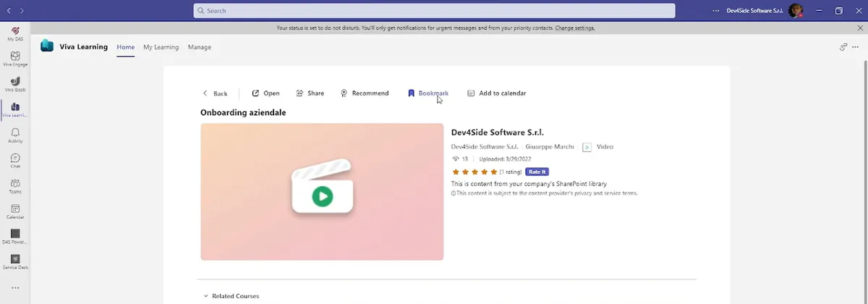Toggle the Bookmark for this course
This screenshot has height=304, width=868.
point(428,93)
